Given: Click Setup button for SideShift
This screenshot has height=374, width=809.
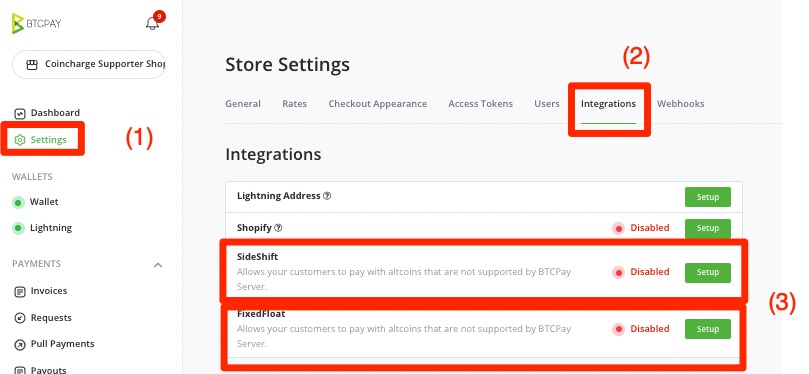Looking at the screenshot, I should 708,272.
